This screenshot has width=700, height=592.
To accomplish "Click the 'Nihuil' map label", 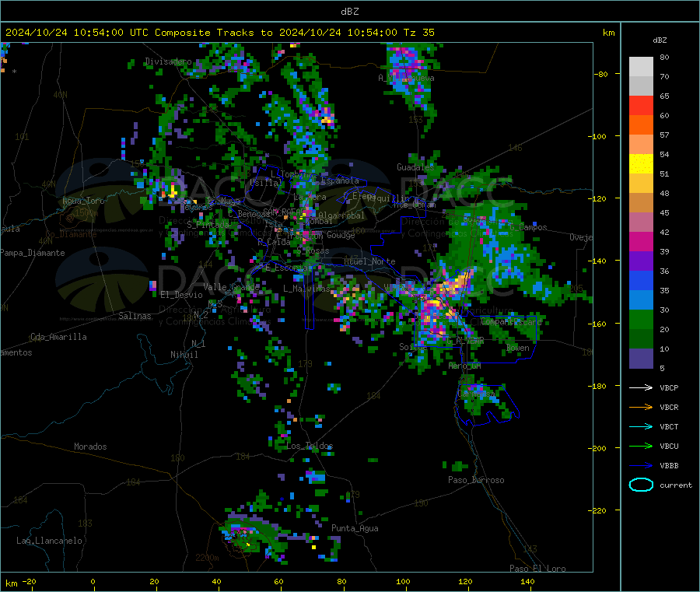I will point(184,355).
